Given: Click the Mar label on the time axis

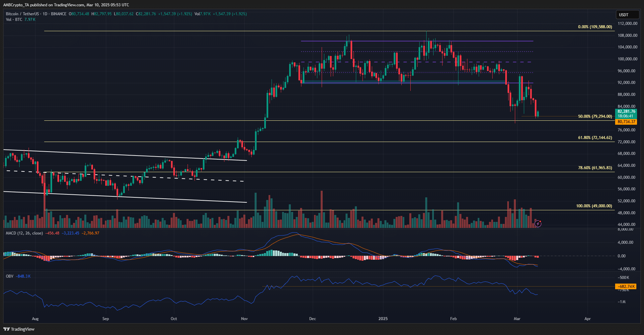Looking at the screenshot, I should (517, 319).
